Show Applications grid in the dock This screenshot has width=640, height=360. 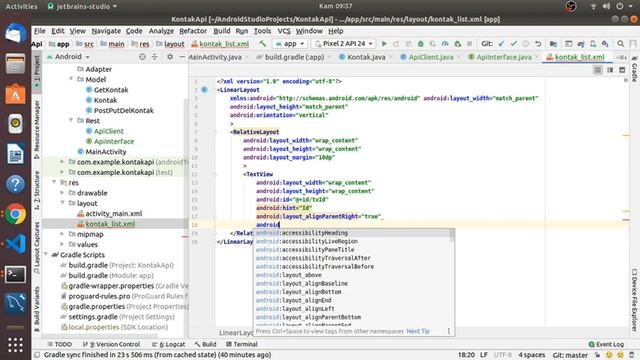(16, 345)
